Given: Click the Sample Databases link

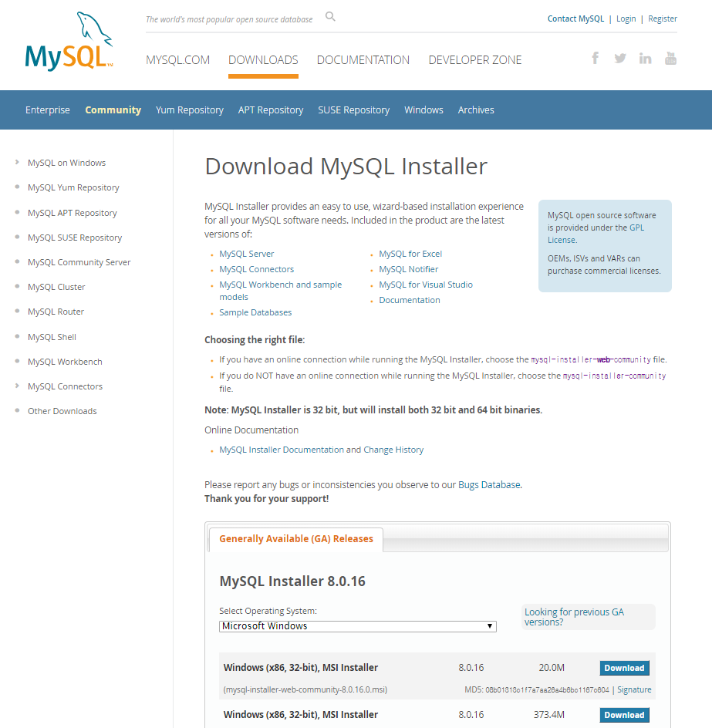Looking at the screenshot, I should point(255,312).
